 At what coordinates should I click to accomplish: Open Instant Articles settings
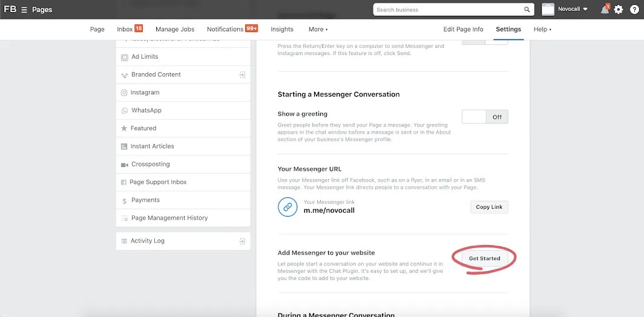(183, 146)
